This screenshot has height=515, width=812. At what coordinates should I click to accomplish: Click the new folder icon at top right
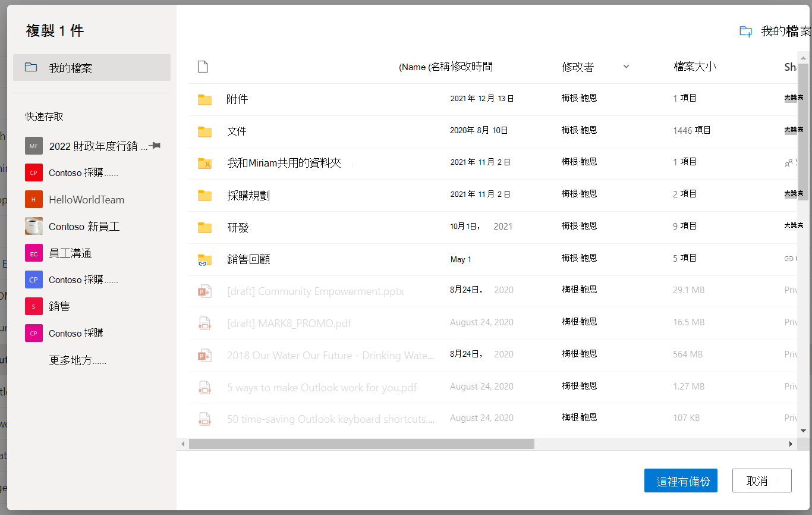pyautogui.click(x=745, y=32)
